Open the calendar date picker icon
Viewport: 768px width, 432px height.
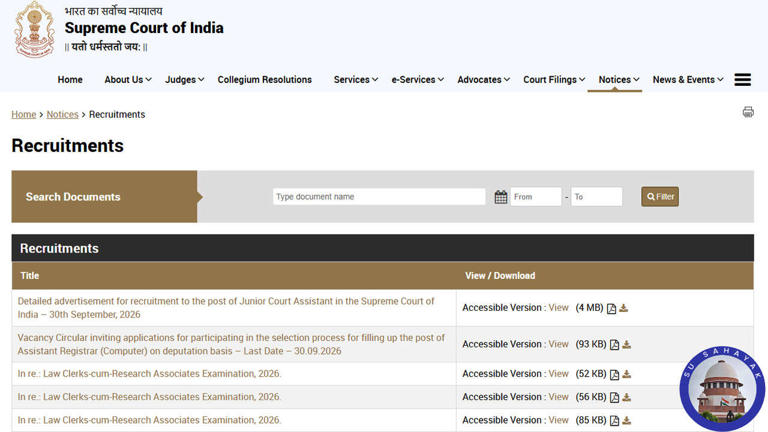[x=501, y=197]
